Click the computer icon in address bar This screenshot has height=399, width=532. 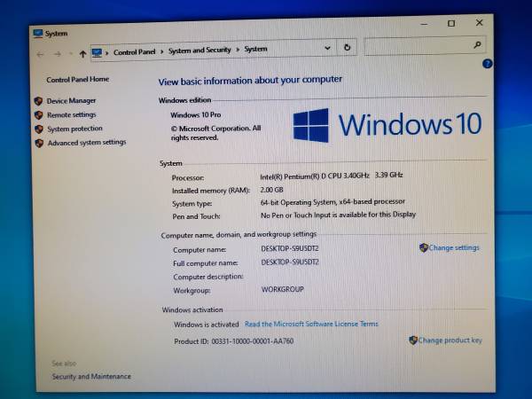98,52
